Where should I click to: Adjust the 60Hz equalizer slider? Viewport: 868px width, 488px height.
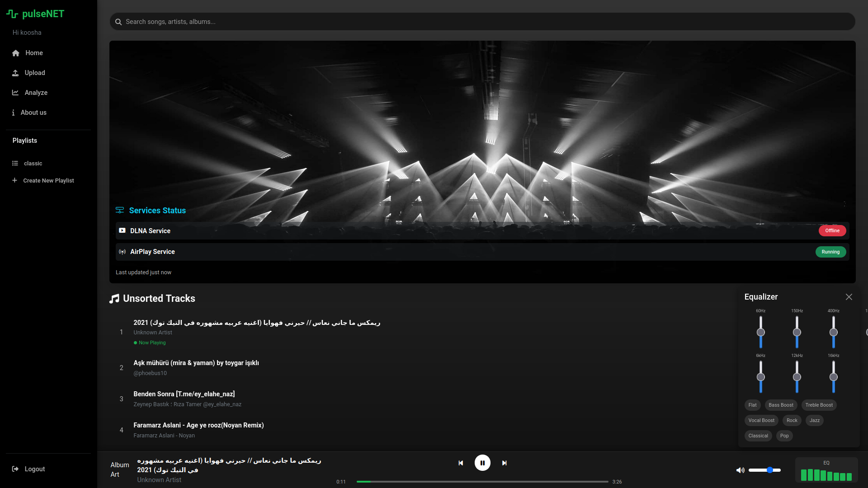point(760,333)
